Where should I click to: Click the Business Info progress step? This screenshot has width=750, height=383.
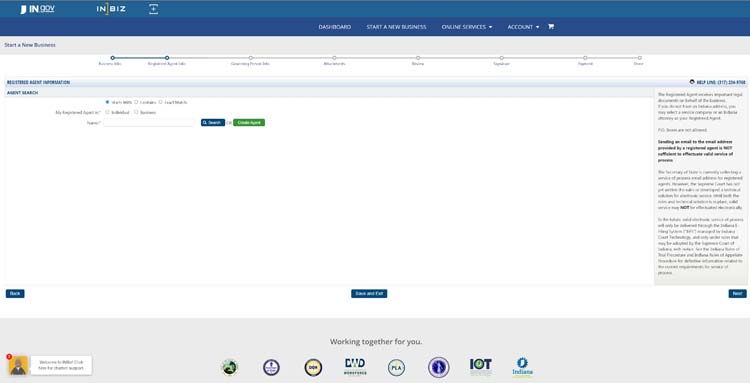(112, 58)
